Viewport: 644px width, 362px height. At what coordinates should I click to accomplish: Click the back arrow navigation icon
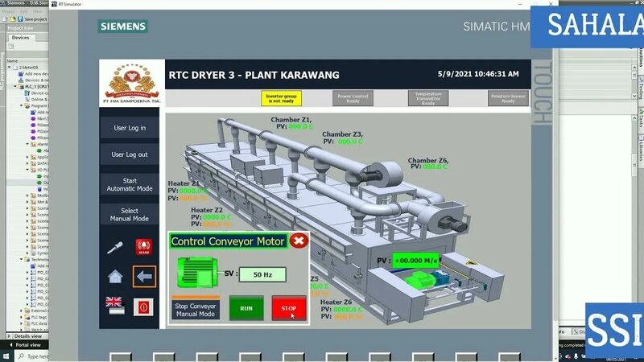144,276
